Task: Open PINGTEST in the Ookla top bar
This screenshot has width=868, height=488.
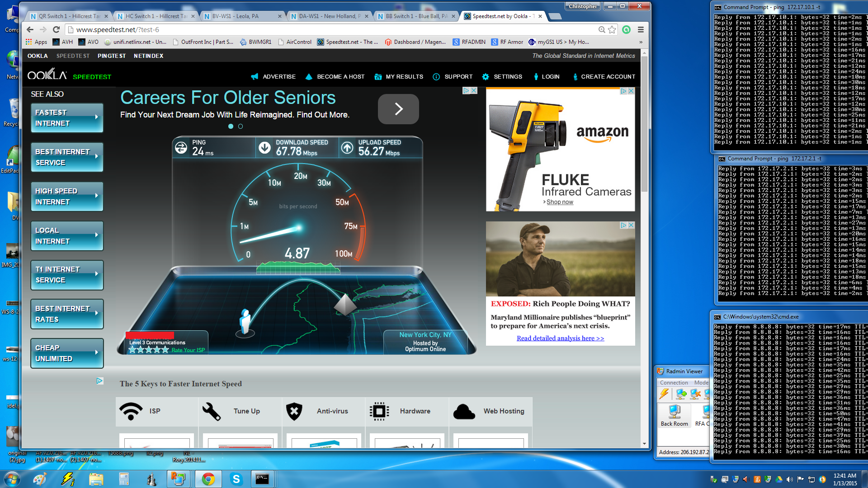Action: tap(112, 56)
